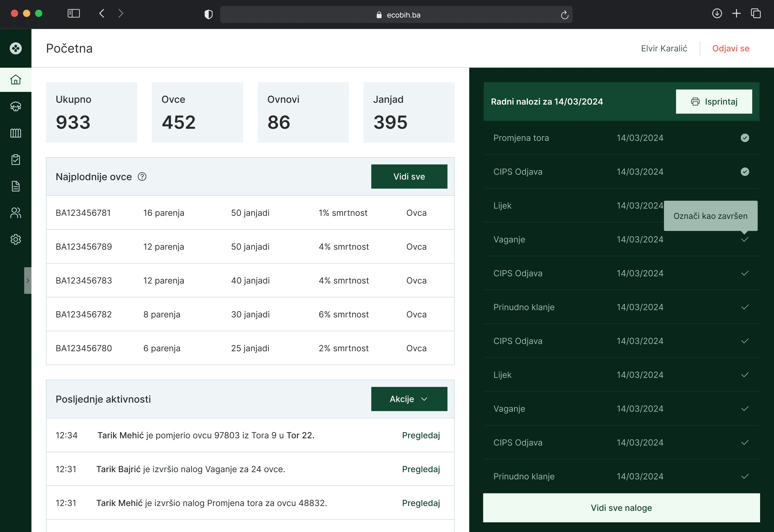
Task: Select the home tab in the sidebar
Action: (16, 80)
